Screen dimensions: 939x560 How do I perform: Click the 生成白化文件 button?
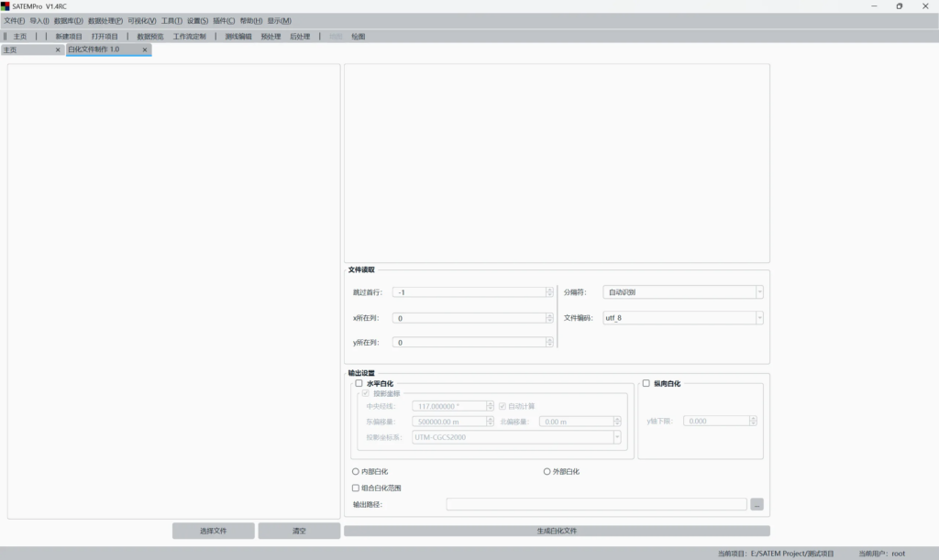(556, 531)
